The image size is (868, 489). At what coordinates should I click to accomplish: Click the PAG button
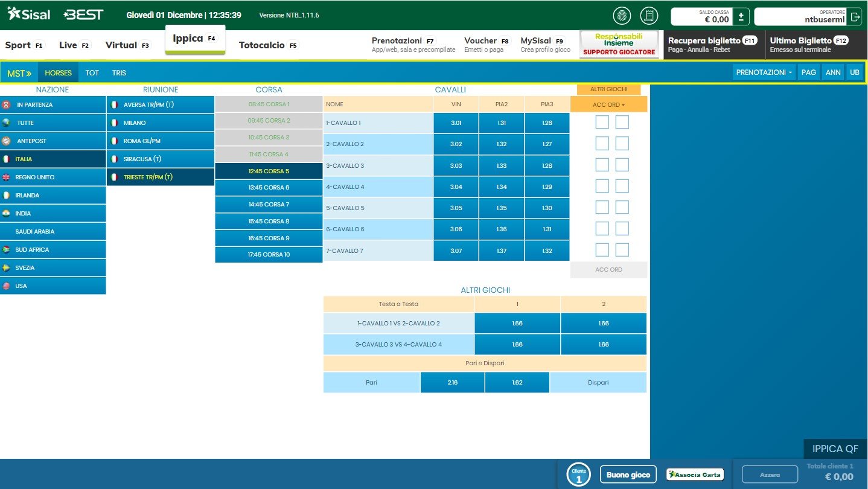point(809,72)
